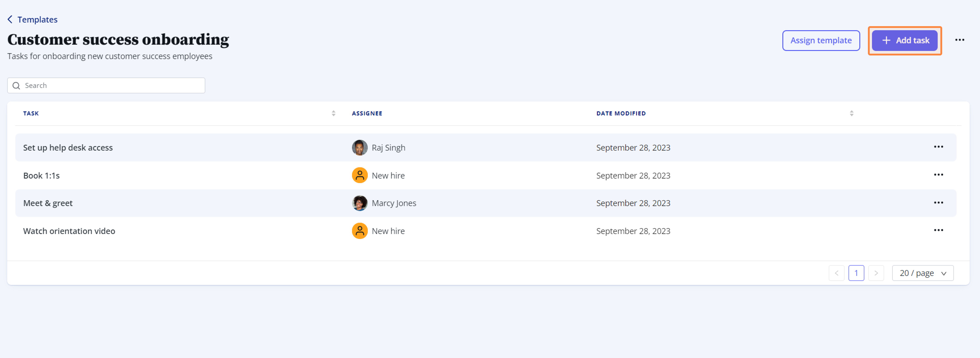980x358 pixels.
Task: Go to the previous page arrow
Action: (836, 273)
